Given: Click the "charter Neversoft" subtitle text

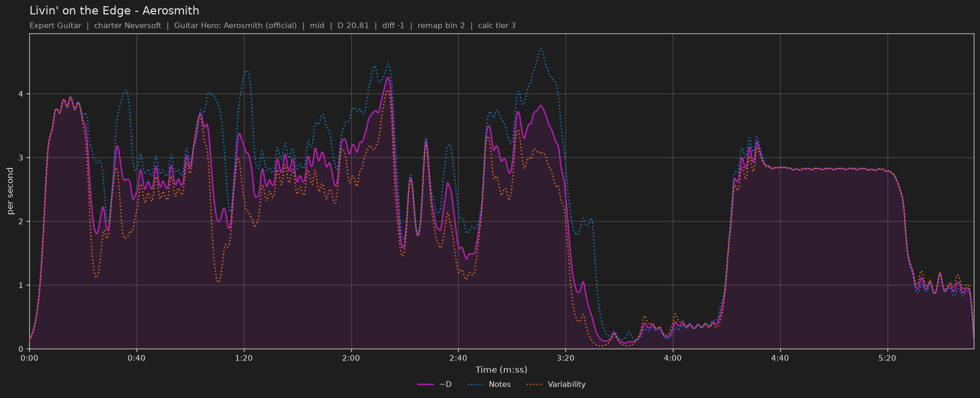Looking at the screenshot, I should pos(127,25).
